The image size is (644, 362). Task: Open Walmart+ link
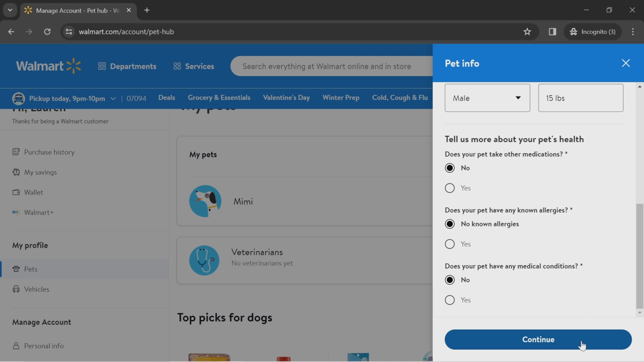click(39, 212)
